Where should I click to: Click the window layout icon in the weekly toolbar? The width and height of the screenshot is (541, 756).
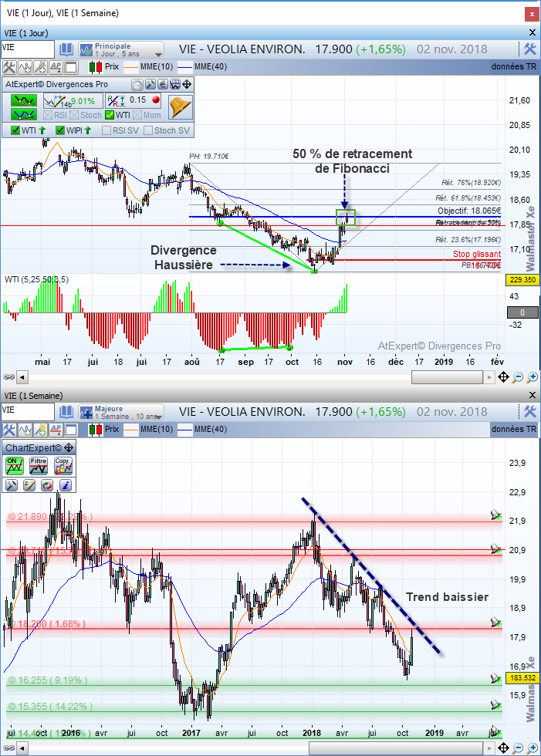click(71, 430)
